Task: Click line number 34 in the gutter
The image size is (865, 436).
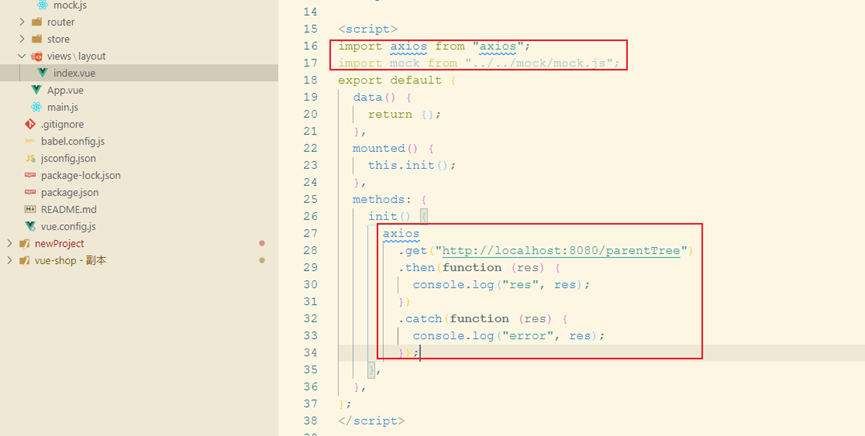Action: [311, 353]
